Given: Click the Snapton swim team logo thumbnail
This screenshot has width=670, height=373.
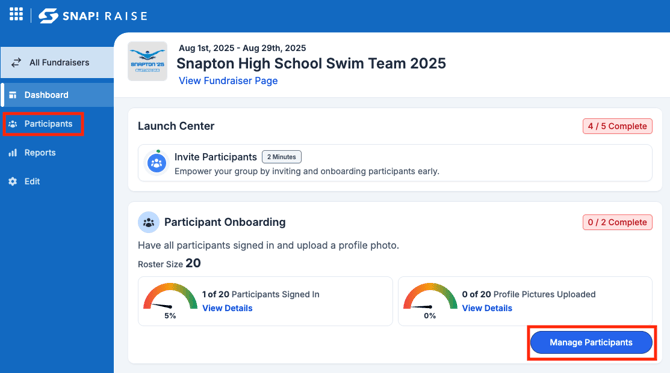Looking at the screenshot, I should tap(147, 61).
